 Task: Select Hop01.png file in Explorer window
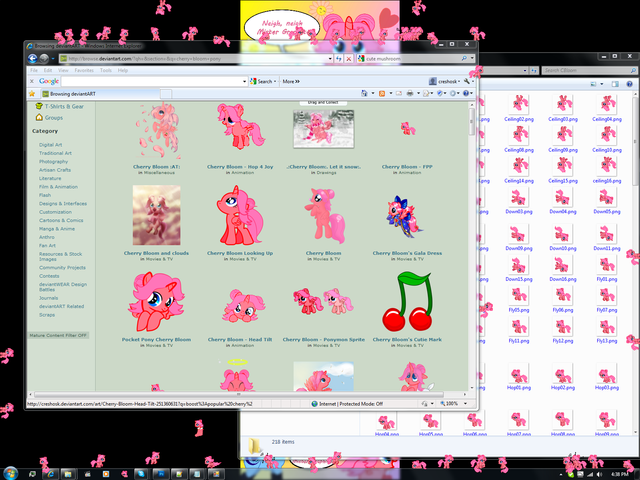[519, 377]
